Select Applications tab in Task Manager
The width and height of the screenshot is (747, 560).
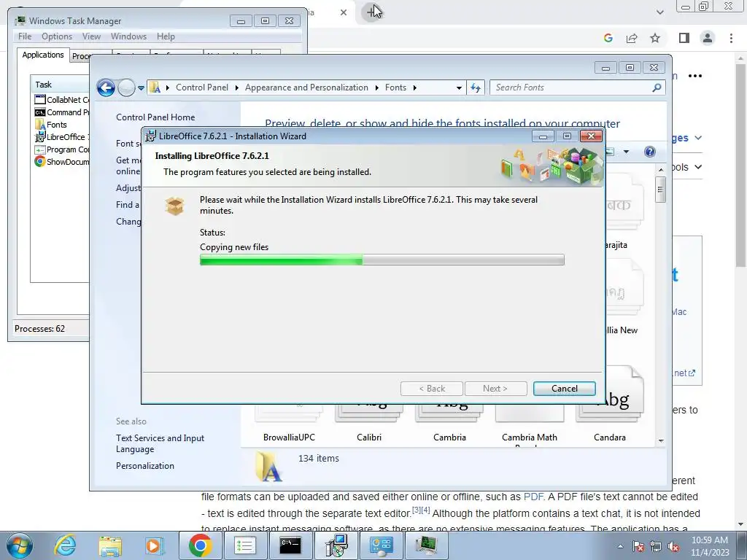tap(43, 55)
